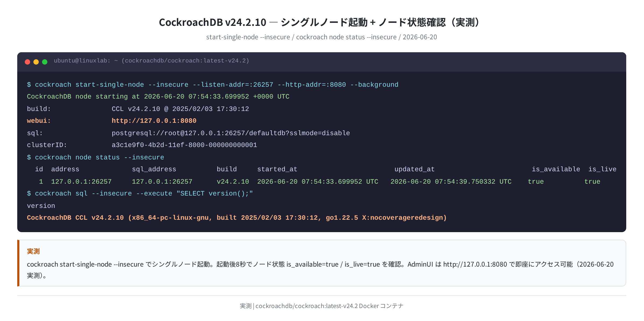
Task: Click the sql_address cell 127.0.0.1:26257
Action: pos(162,182)
